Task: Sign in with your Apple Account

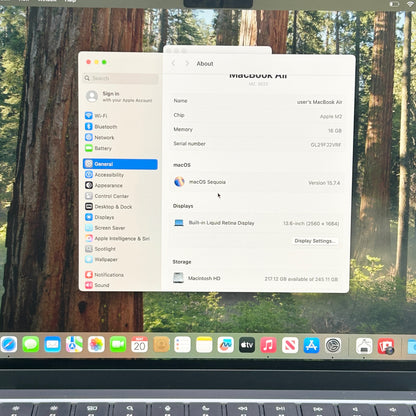Action: coord(120,97)
